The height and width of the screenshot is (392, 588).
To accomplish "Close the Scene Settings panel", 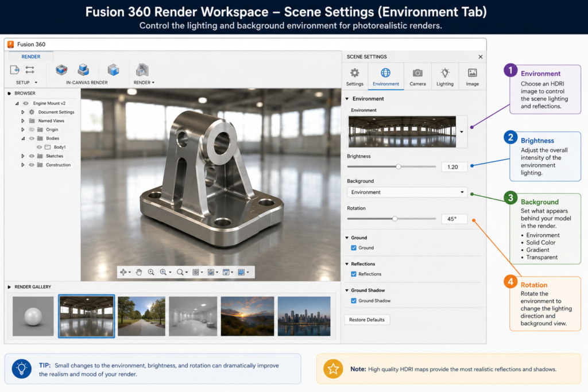I will click(481, 57).
